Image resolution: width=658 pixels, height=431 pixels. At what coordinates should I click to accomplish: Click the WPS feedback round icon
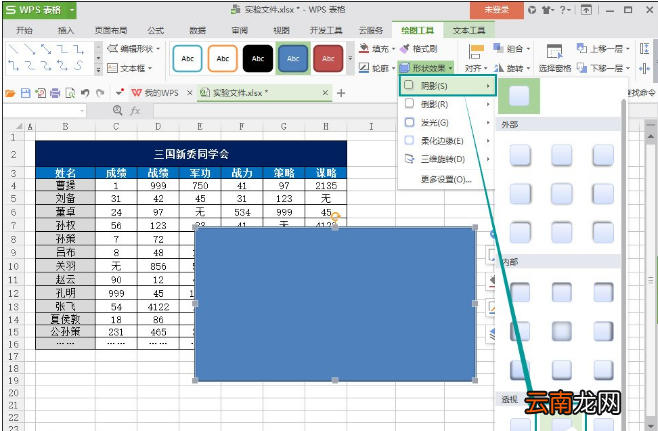tap(532, 10)
